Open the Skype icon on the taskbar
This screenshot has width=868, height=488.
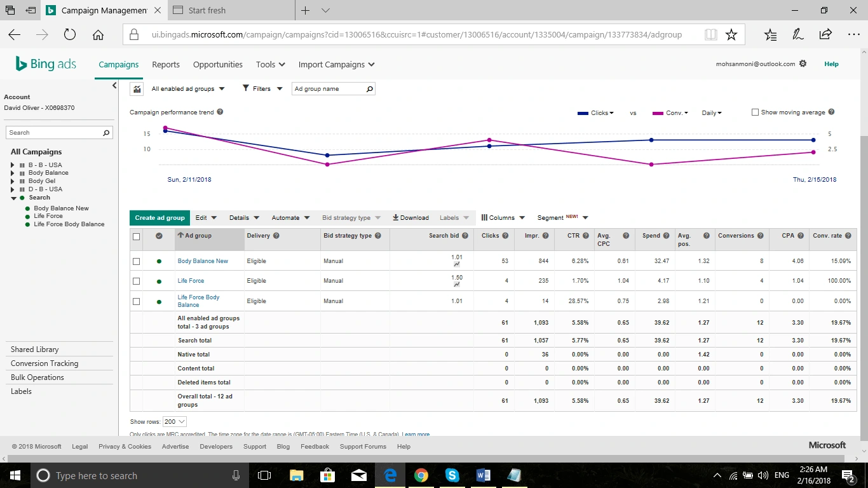coord(452,475)
